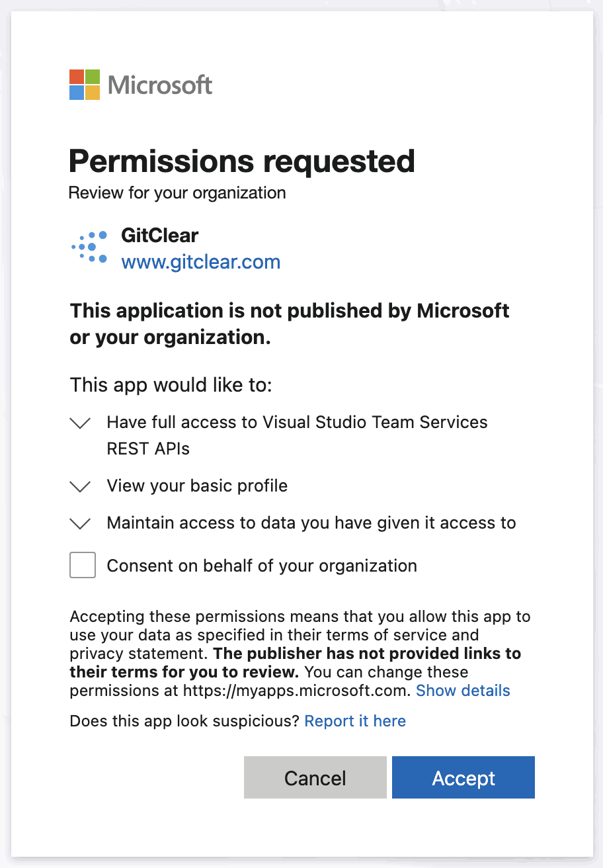Click the 'Maintain access to data' permission label
The image size is (603, 868).
coord(311,523)
